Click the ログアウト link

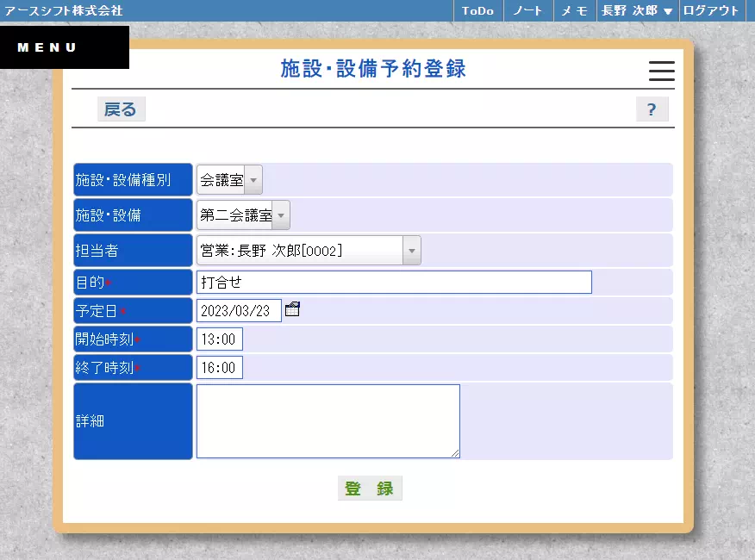[x=710, y=10]
